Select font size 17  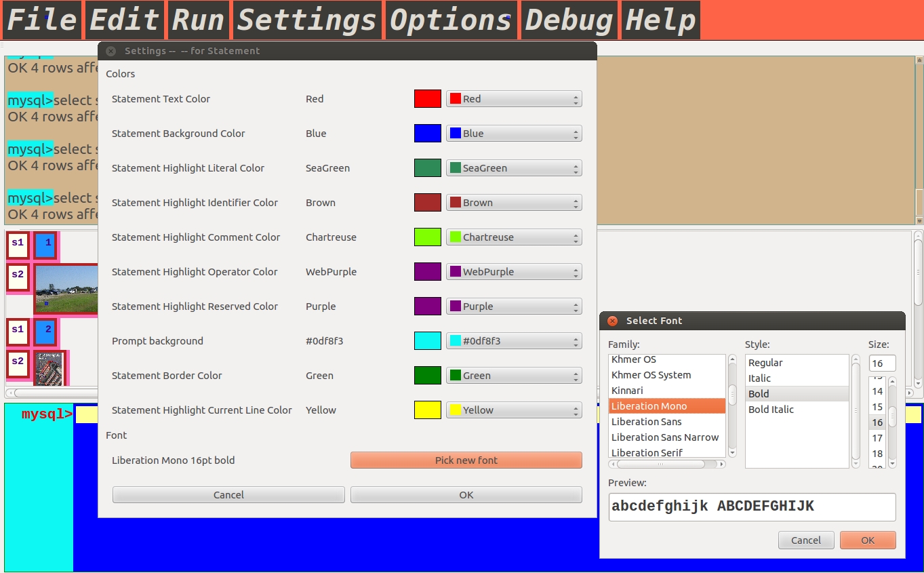(x=877, y=438)
